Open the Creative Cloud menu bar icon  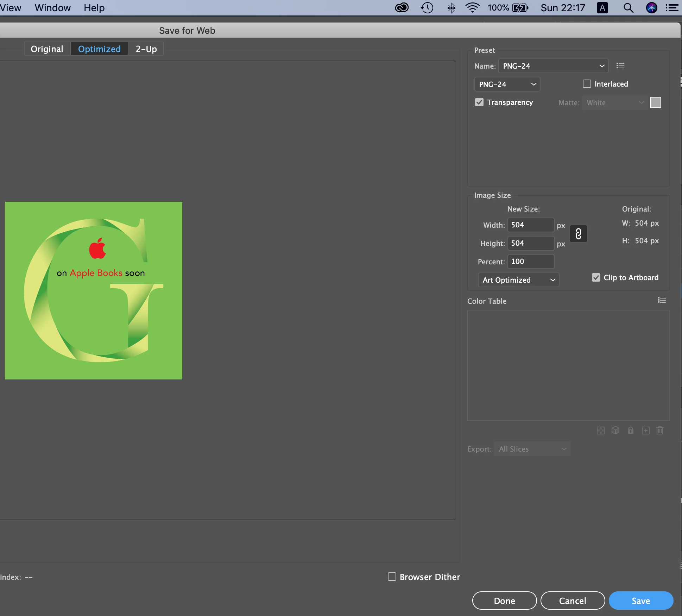coord(402,8)
